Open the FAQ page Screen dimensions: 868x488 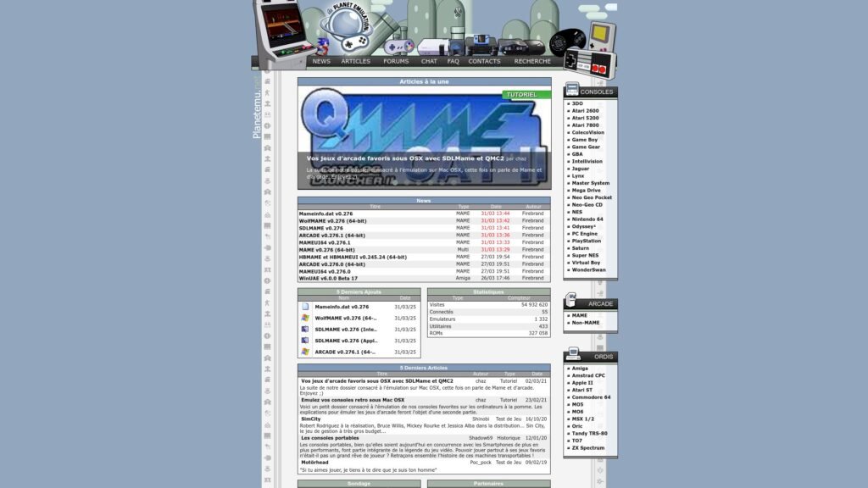click(x=453, y=61)
